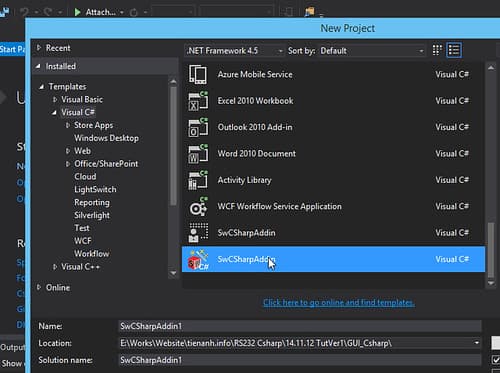Click the undo arrow in toolbar
500x373 pixels.
click(x=24, y=12)
